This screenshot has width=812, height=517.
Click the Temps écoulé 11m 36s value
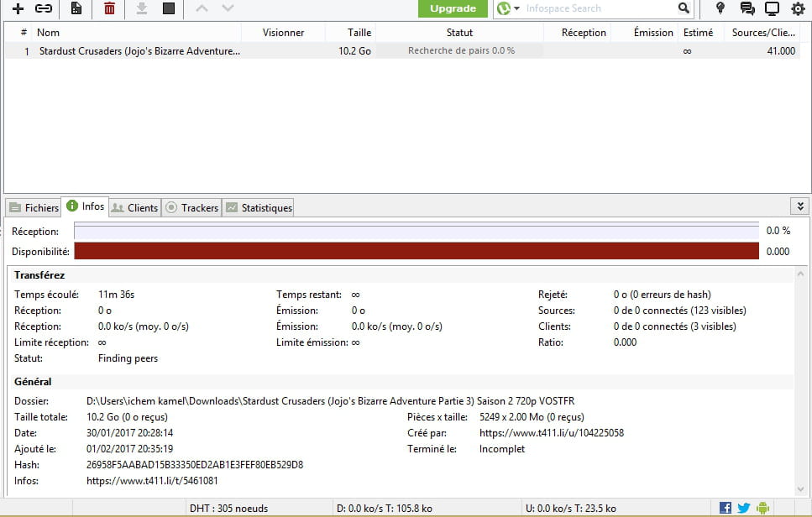click(116, 295)
